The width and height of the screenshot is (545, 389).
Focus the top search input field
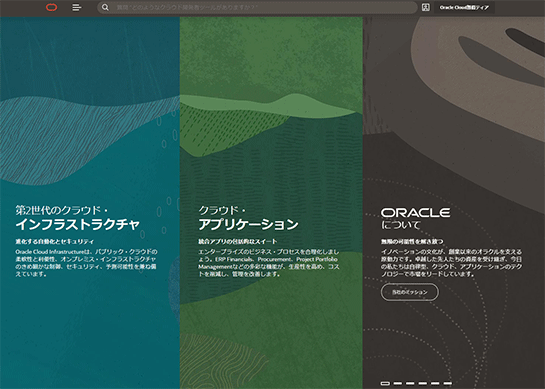tap(257, 7)
